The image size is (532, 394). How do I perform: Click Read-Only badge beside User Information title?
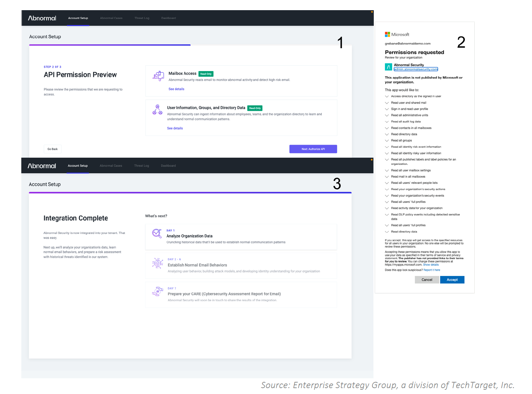click(255, 108)
